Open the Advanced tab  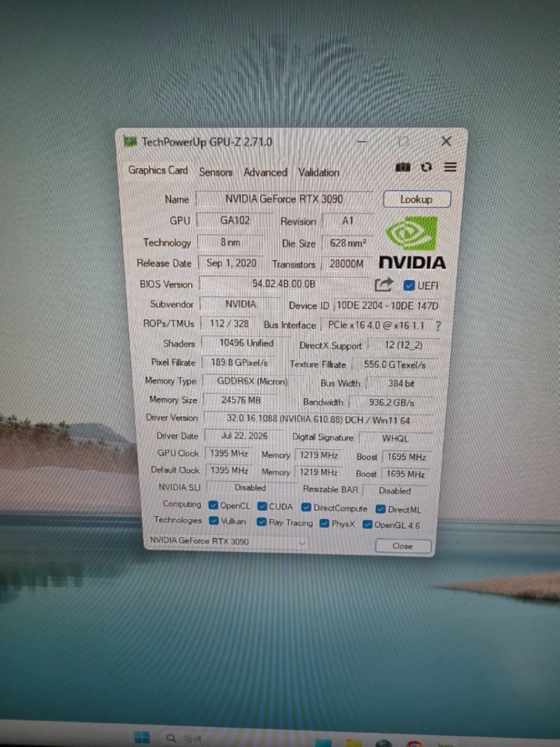click(265, 172)
